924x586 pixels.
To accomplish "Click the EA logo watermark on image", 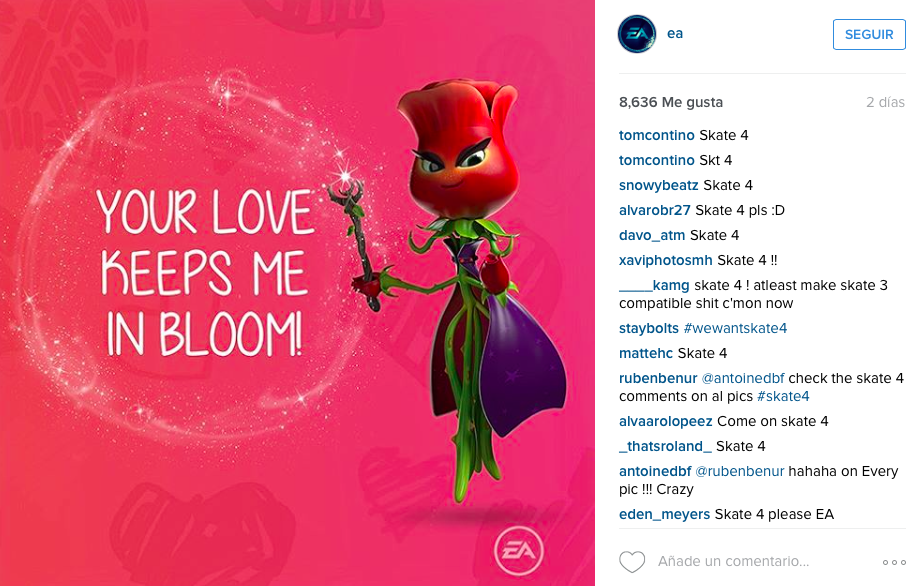I will tap(519, 551).
